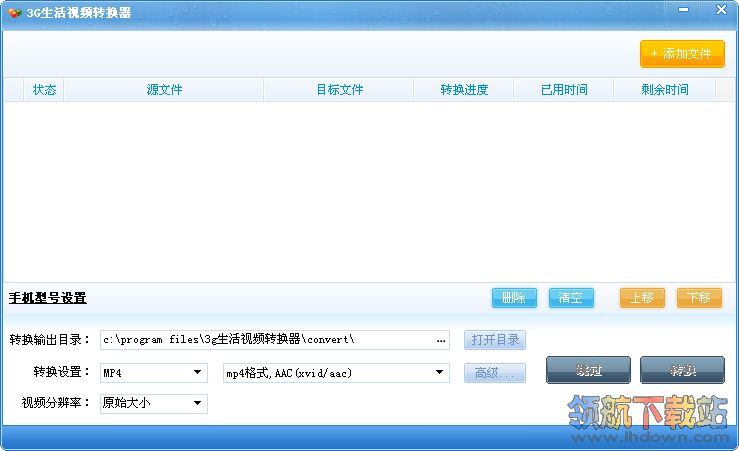Screen dimensions: 739x451
Task: Click the 删除 button
Action: pyautogui.click(x=514, y=298)
